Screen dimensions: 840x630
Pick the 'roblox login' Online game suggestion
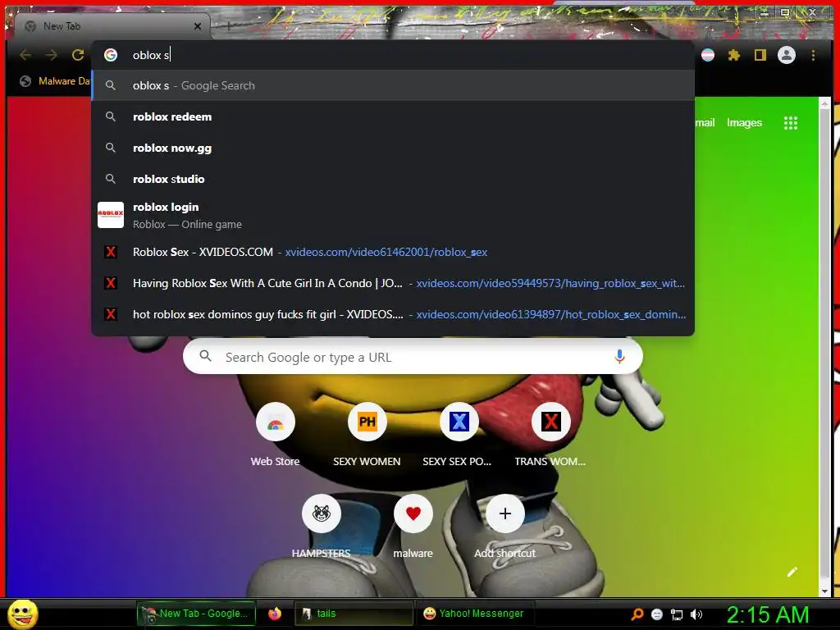pyautogui.click(x=393, y=216)
